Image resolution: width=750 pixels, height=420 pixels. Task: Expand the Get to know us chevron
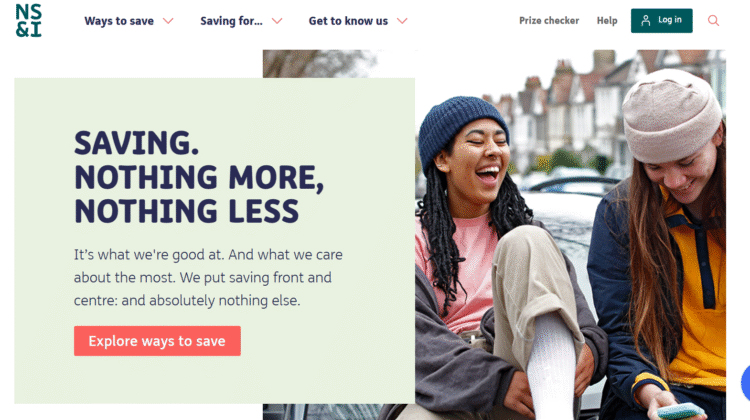pyautogui.click(x=402, y=21)
